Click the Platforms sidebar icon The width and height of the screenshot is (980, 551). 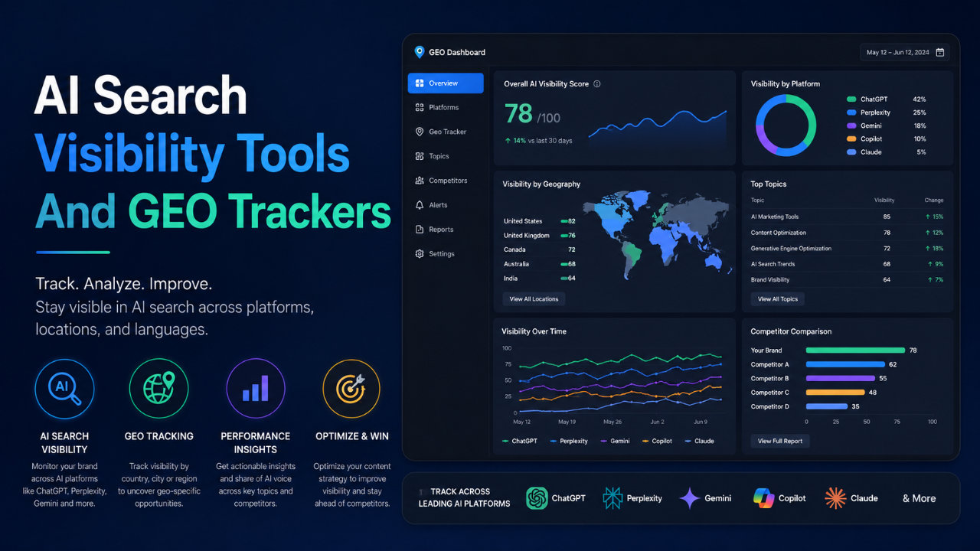(420, 107)
